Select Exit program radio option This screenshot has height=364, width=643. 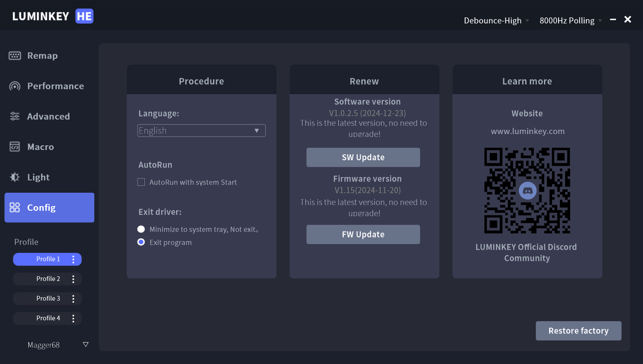pos(141,242)
